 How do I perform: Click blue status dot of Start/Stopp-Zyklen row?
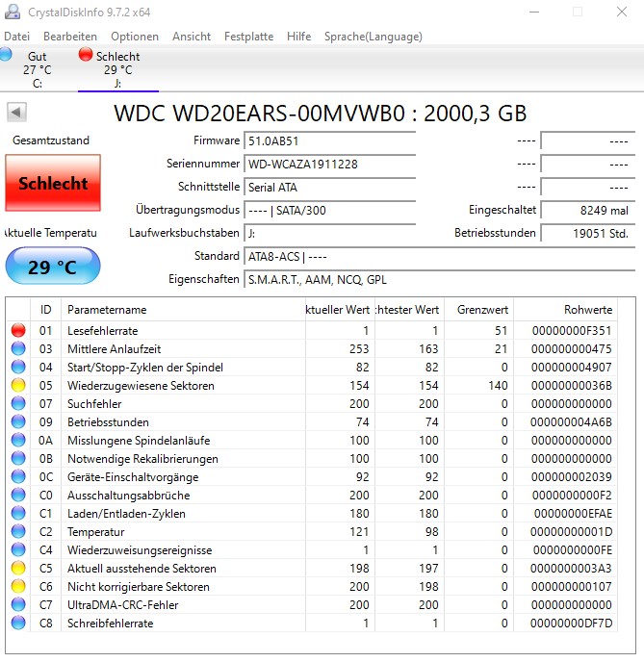pyautogui.click(x=18, y=367)
